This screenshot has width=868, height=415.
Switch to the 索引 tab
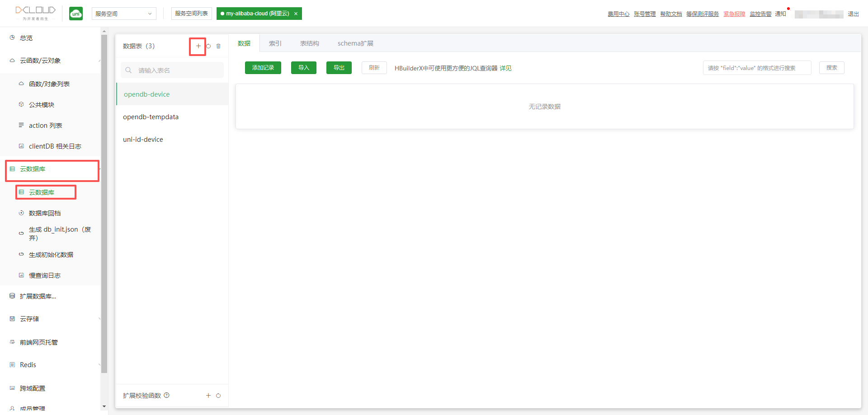pyautogui.click(x=275, y=43)
